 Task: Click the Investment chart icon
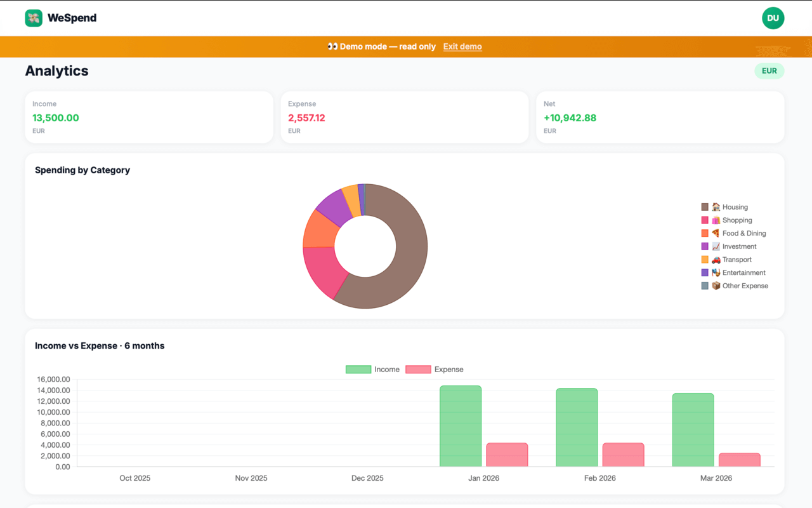tap(717, 246)
